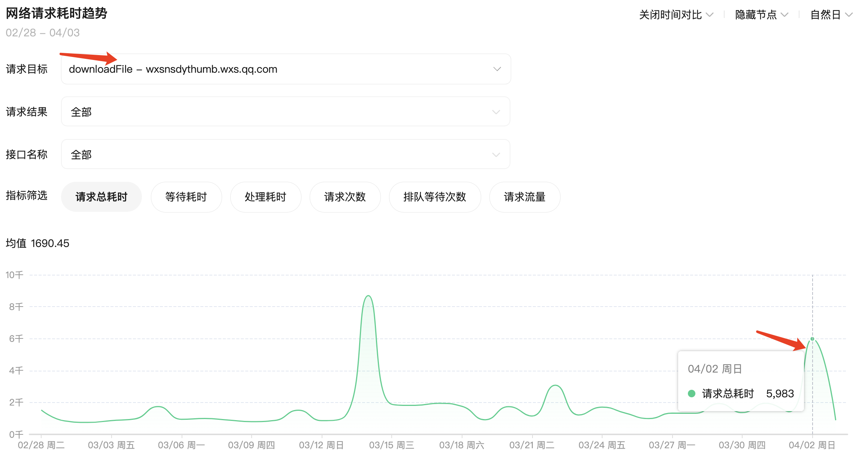Click chevron next to 自然日
The image size is (868, 464).
(x=849, y=15)
